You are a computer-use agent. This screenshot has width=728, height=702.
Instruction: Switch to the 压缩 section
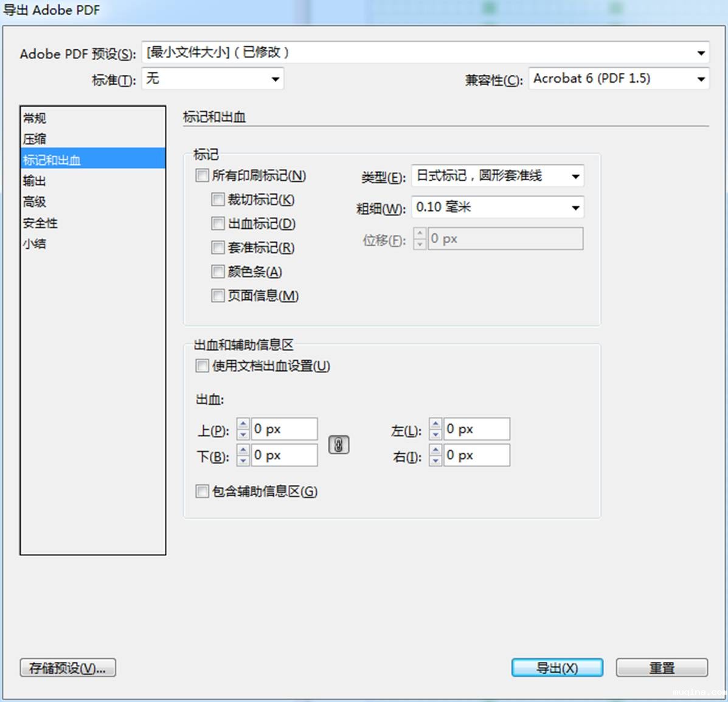pyautogui.click(x=35, y=139)
